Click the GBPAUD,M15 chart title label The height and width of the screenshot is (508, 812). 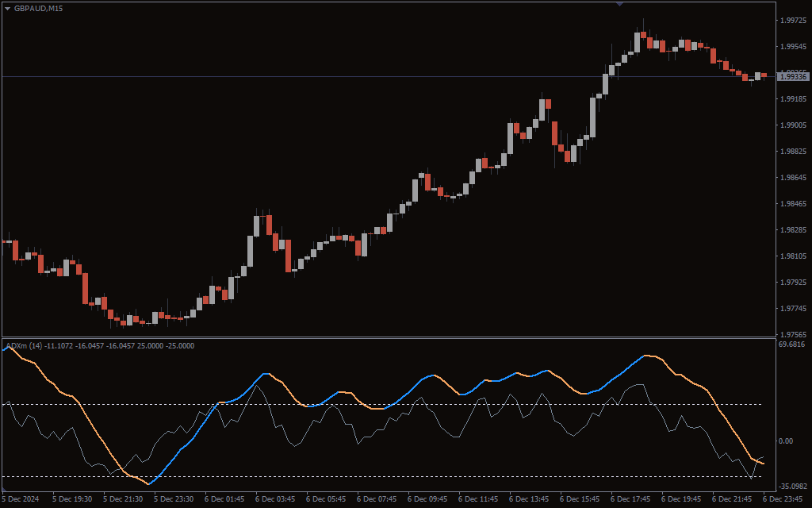coord(38,8)
